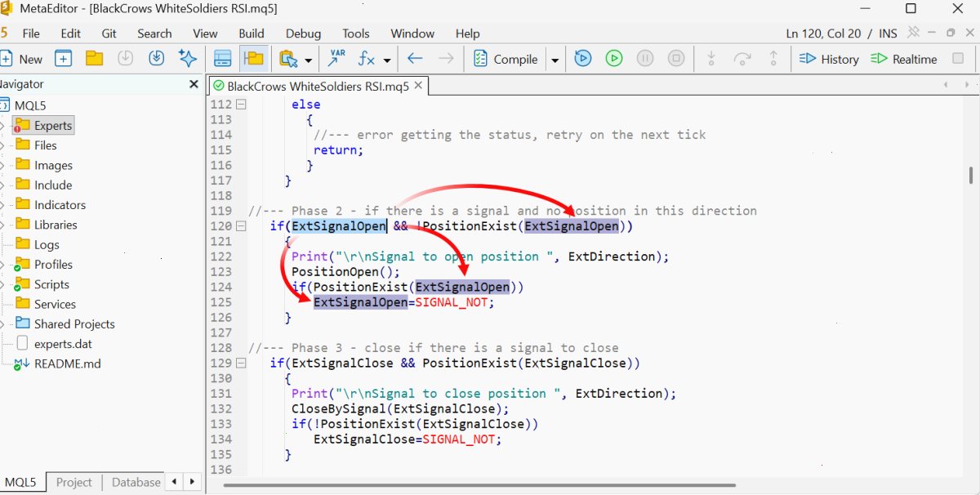Open dropdown next to clipboard cursor icon
The width and height of the screenshot is (980, 495).
pyautogui.click(x=308, y=60)
